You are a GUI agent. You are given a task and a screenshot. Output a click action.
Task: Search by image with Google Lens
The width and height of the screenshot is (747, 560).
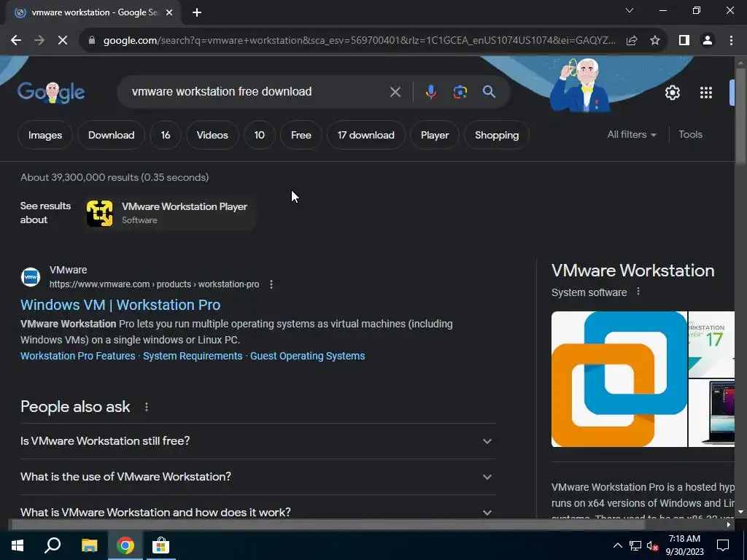tap(460, 92)
